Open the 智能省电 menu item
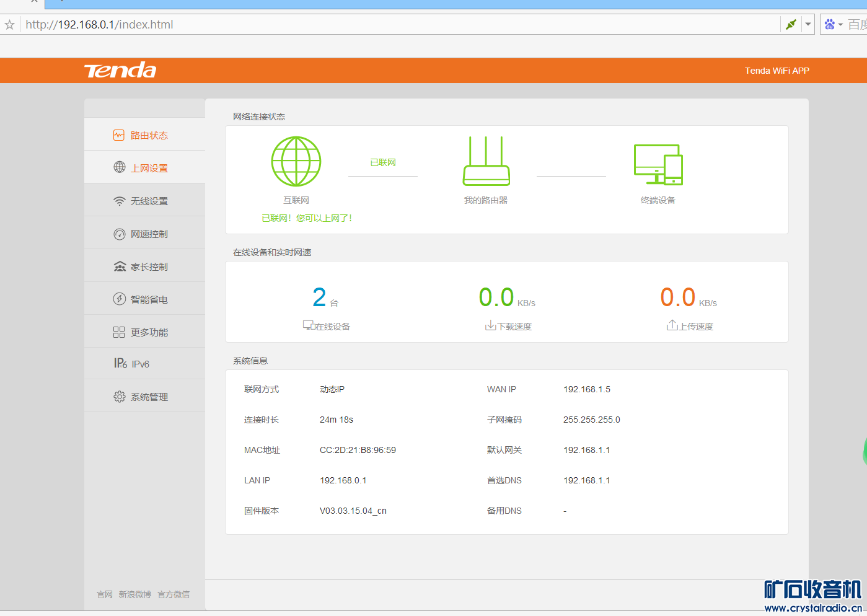This screenshot has height=616, width=867. tap(144, 299)
